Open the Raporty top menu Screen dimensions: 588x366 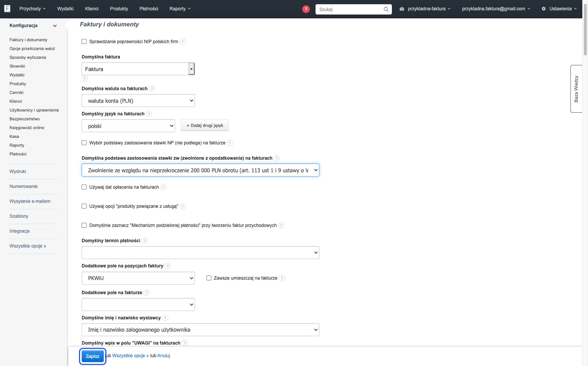[180, 9]
